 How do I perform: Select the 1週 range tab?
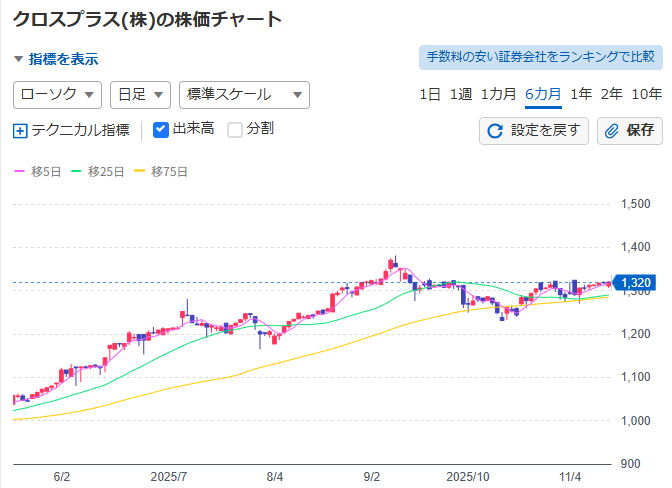(461, 94)
